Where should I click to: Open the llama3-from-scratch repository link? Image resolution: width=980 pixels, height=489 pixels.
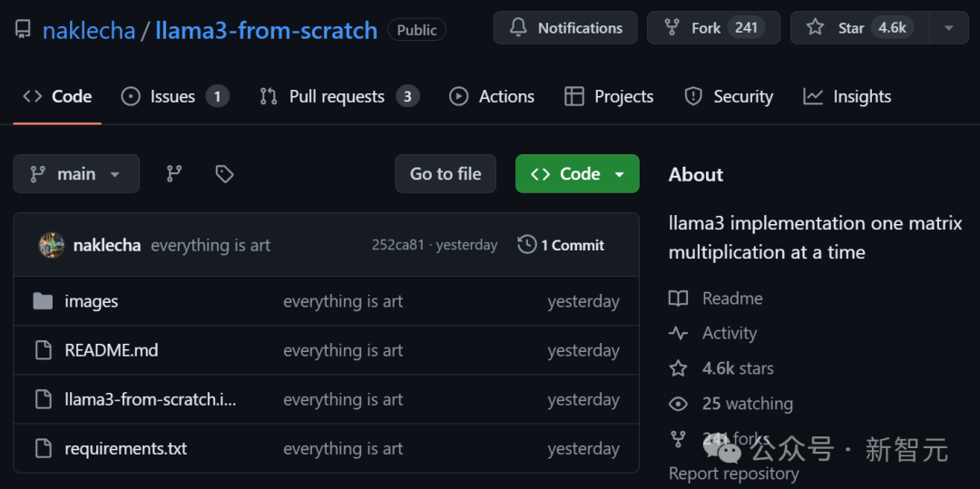pyautogui.click(x=266, y=30)
